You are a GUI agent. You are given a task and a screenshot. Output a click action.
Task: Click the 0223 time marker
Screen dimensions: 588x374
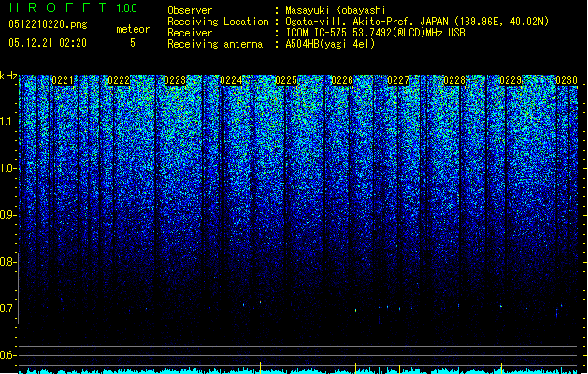click(x=175, y=80)
